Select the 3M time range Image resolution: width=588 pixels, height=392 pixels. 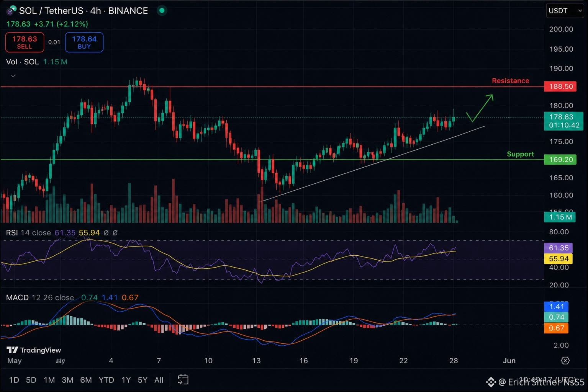click(x=67, y=380)
